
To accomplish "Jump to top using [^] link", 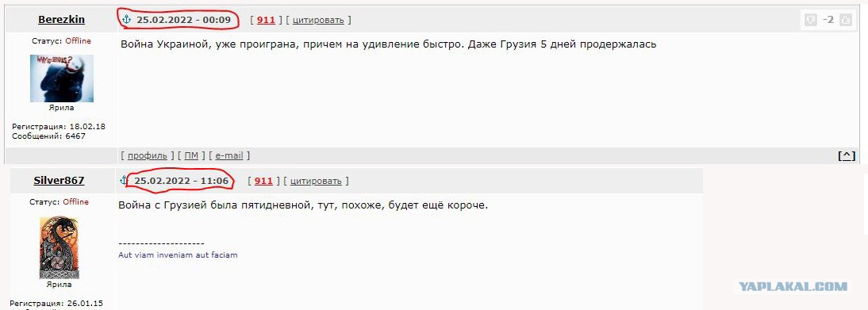I will click(x=847, y=156).
